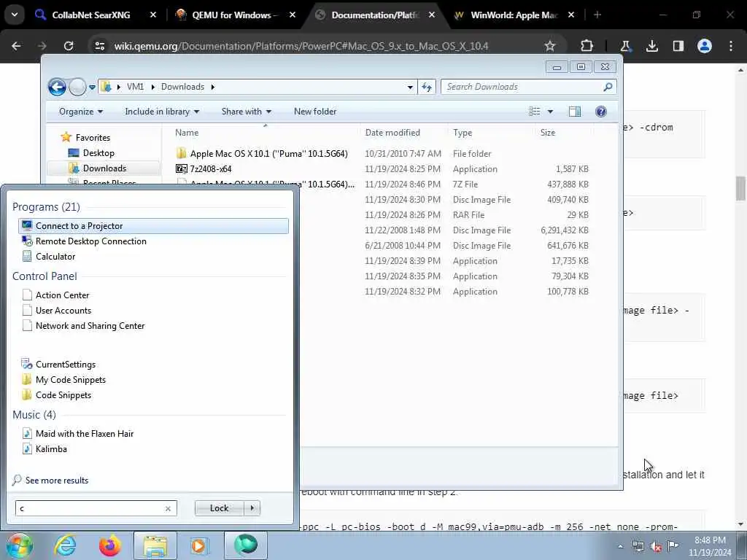Select Desktop in the navigation pane
Viewport: 747px width, 560px height.
(98, 153)
